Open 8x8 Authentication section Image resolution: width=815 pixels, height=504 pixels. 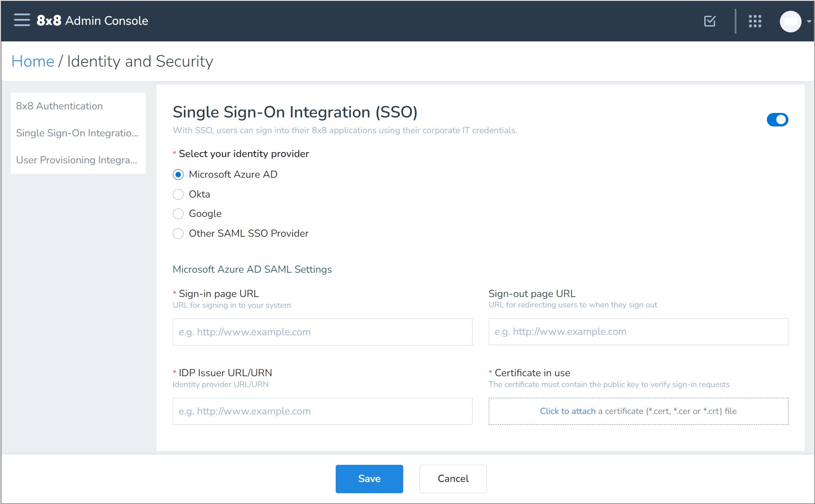coord(78,106)
